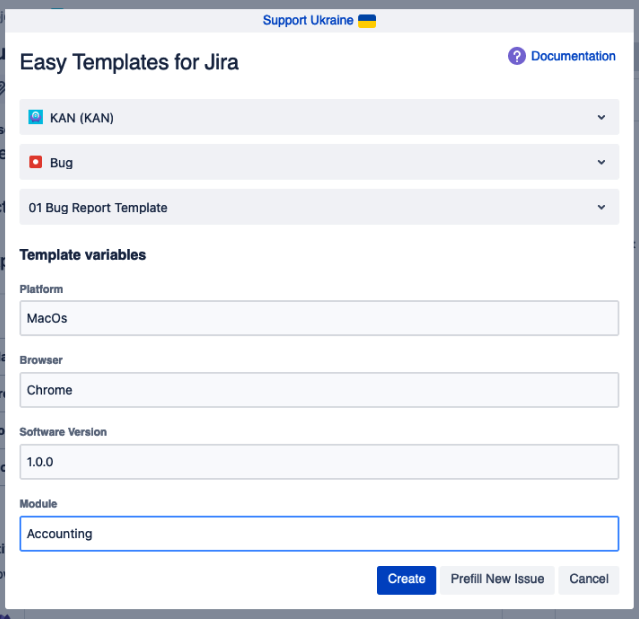
Task: Open the Support Ukraine link
Action: pos(308,21)
